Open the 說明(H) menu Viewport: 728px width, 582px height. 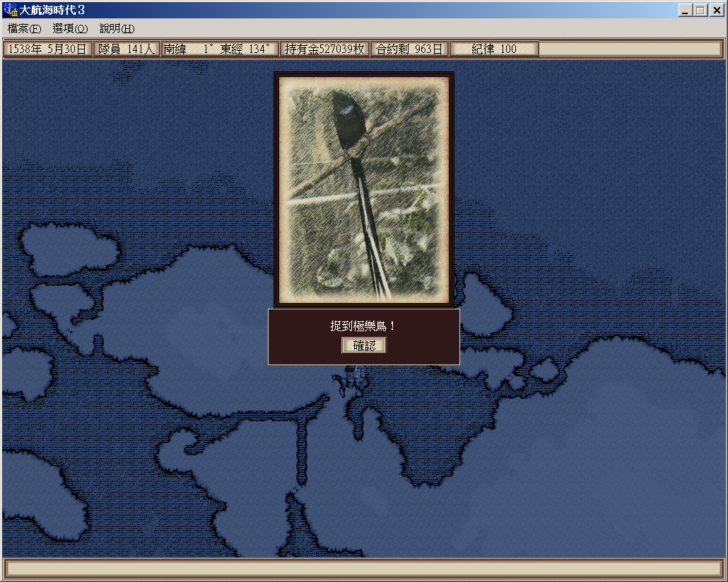click(x=117, y=29)
